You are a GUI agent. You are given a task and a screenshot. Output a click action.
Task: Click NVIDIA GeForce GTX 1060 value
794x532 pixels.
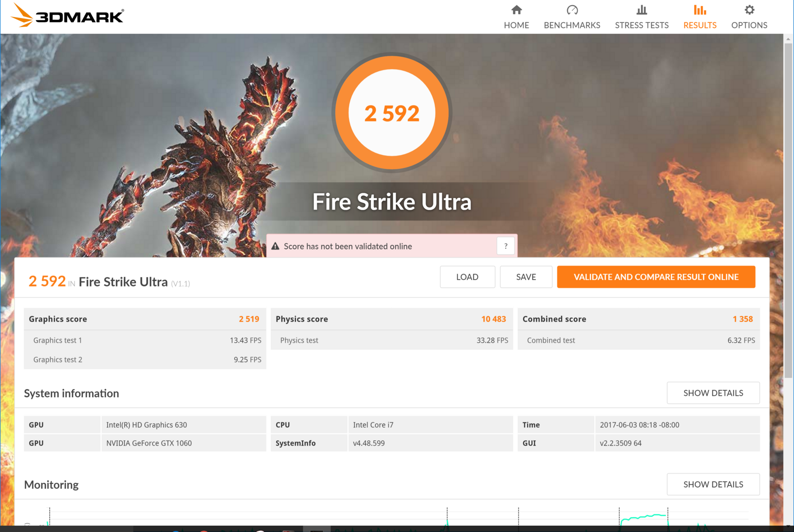click(149, 443)
